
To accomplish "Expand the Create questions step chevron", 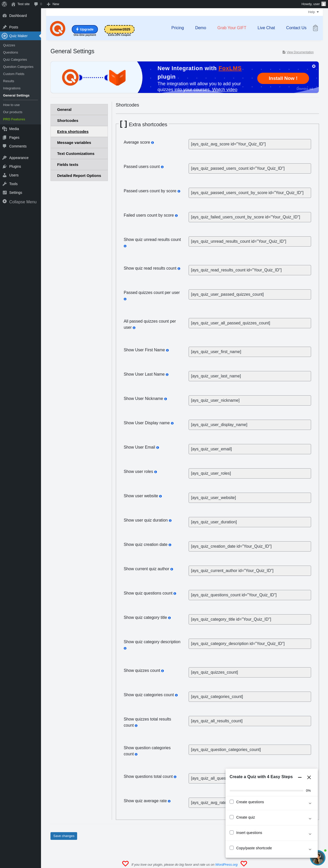I will (310, 803).
